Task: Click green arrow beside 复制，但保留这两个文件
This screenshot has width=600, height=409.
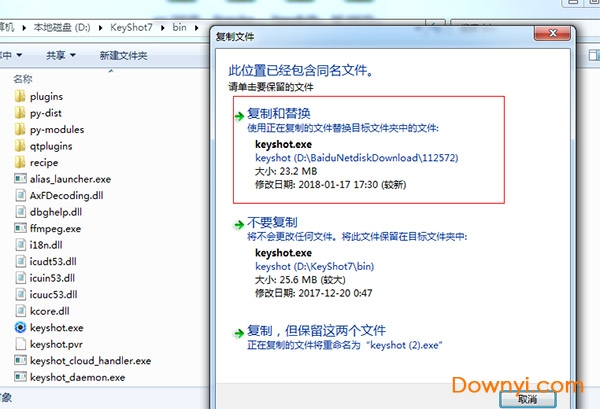Action: (239, 333)
